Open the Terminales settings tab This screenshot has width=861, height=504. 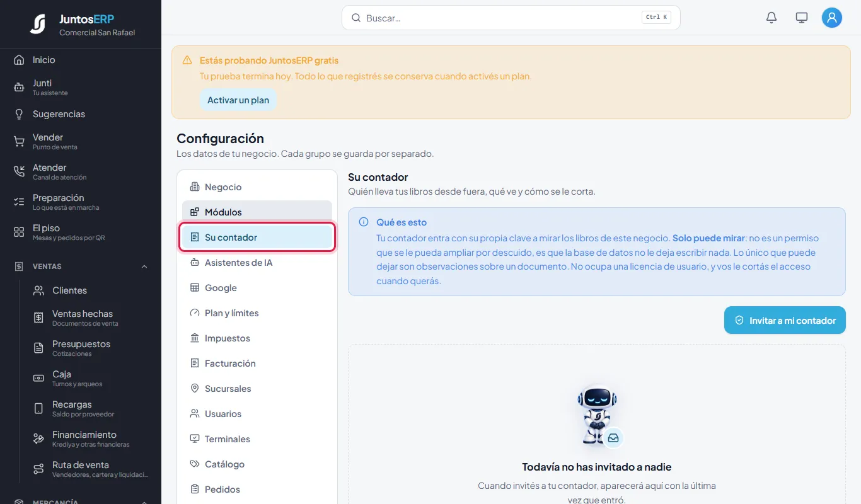257,439
